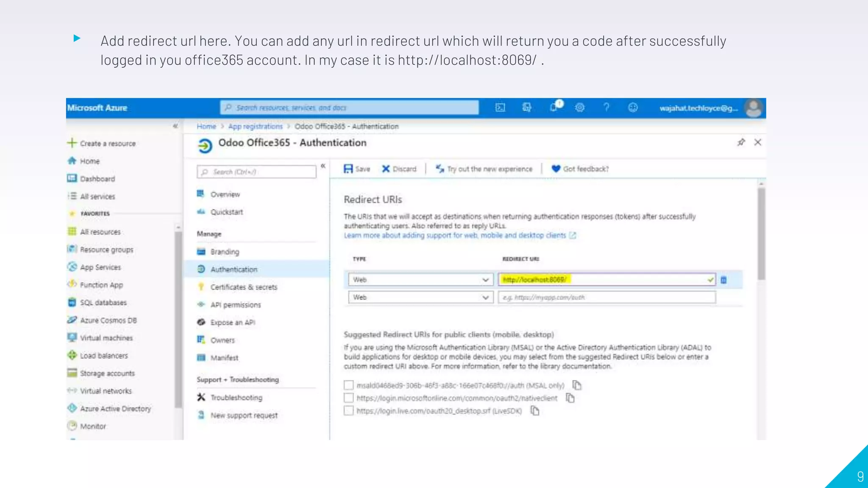This screenshot has height=488, width=868.
Task: Open Certificates & secrets
Action: [243, 287]
